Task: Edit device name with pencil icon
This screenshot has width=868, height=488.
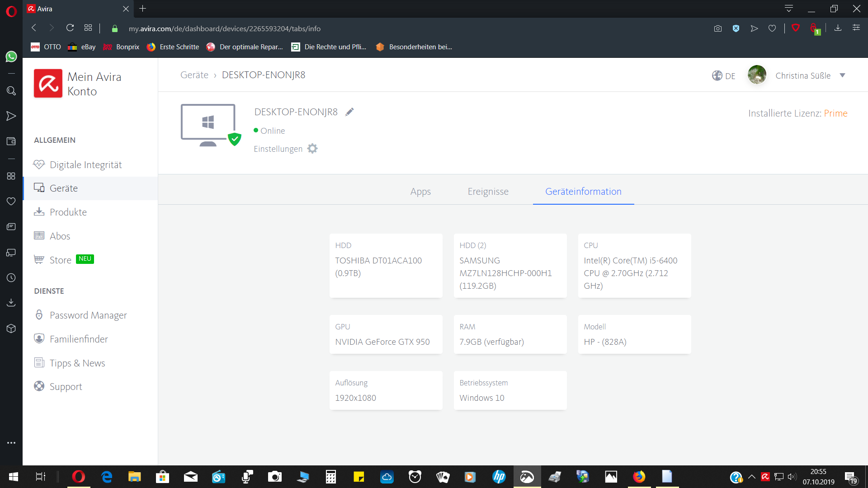Action: pos(349,112)
